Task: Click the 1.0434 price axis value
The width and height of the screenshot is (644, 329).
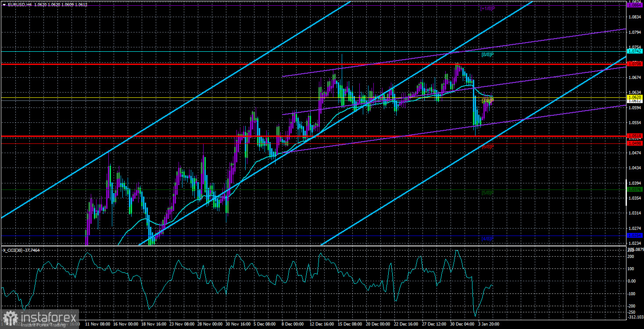Action: tap(635, 168)
